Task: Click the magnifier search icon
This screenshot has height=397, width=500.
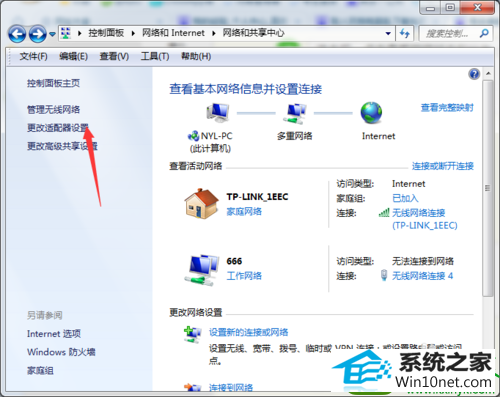Action: [484, 33]
